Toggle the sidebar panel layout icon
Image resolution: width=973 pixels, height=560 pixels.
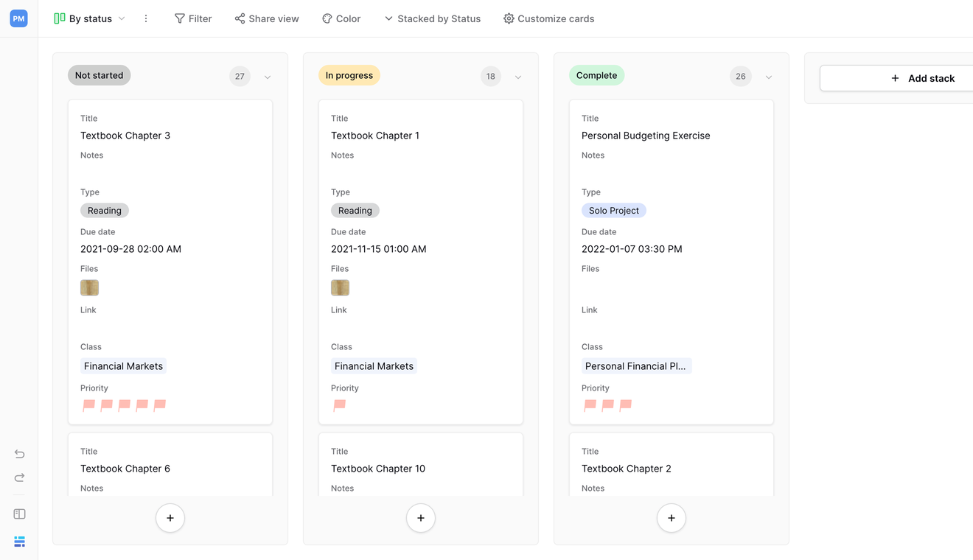(x=19, y=514)
